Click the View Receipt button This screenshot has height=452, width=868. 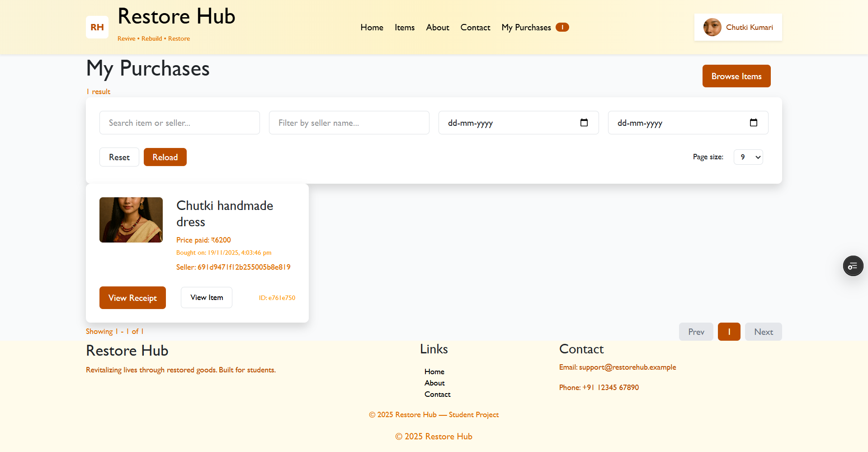pos(132,297)
